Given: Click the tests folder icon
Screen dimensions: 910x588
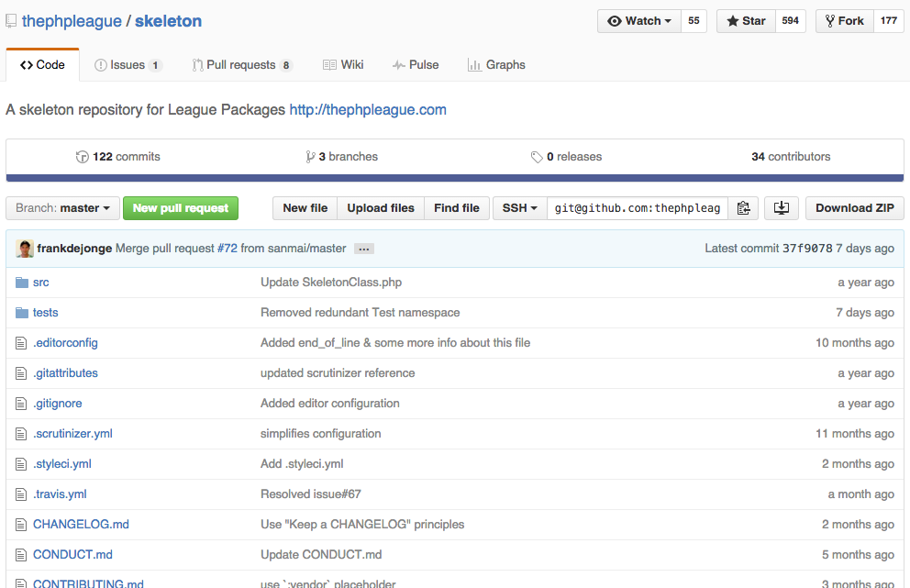Looking at the screenshot, I should [x=22, y=313].
